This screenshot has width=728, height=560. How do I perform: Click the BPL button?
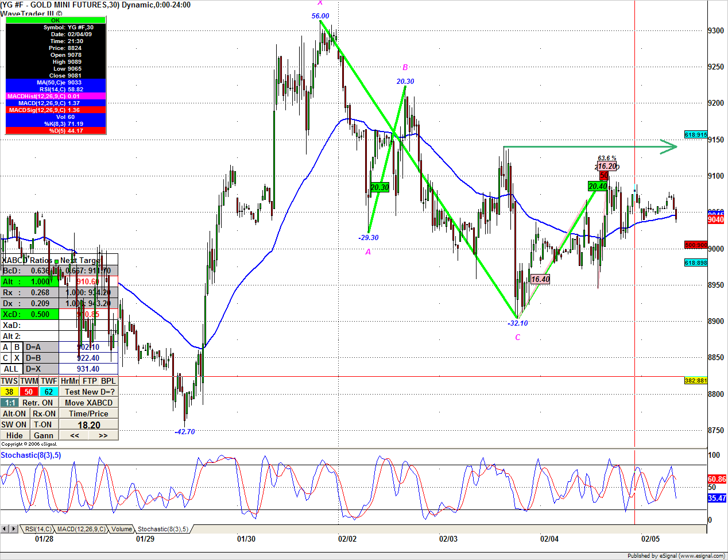(109, 381)
